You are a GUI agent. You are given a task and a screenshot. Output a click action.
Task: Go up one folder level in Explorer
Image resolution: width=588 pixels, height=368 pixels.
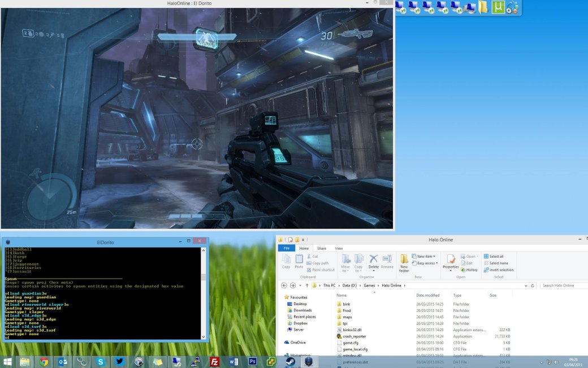pyautogui.click(x=307, y=285)
